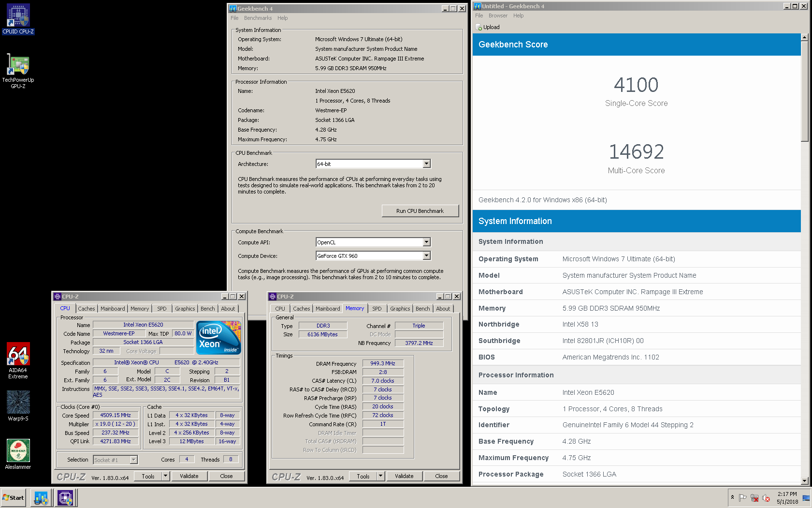Click the Geekbench taskbar icon

coord(41,498)
